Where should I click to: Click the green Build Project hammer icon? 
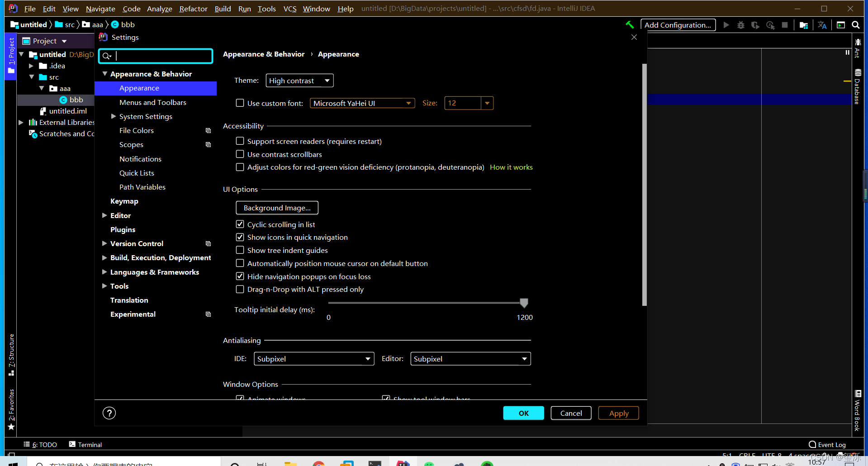(x=630, y=25)
